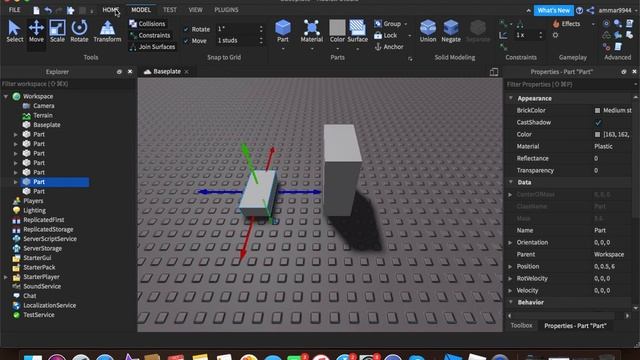This screenshot has height=360, width=640.
Task: Open the Part dropdown arrow
Action: 283,49
